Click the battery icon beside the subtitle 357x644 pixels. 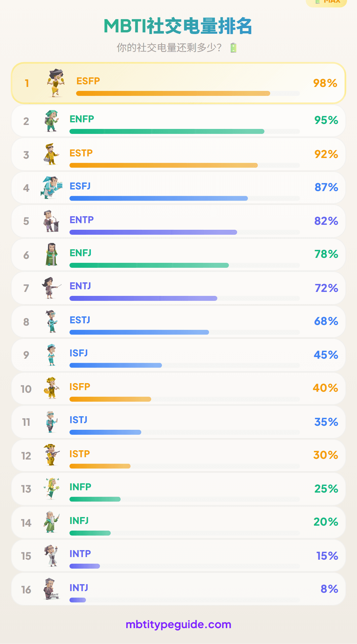point(233,48)
